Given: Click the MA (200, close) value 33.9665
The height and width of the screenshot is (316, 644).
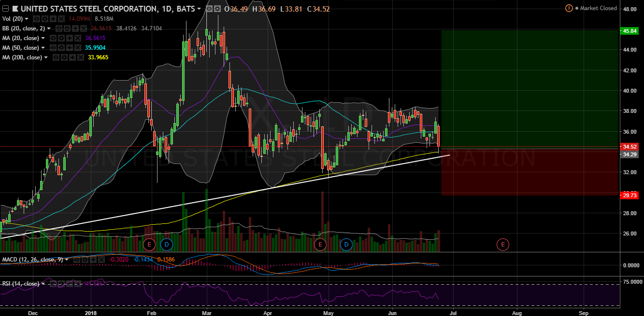Looking at the screenshot, I should tap(98, 57).
